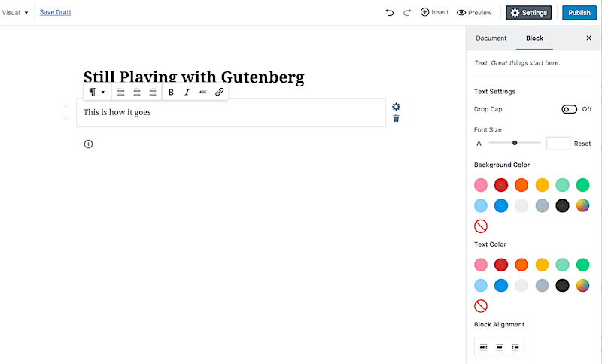The width and height of the screenshot is (602, 364).
Task: Click the Save Draft link
Action: tap(55, 12)
